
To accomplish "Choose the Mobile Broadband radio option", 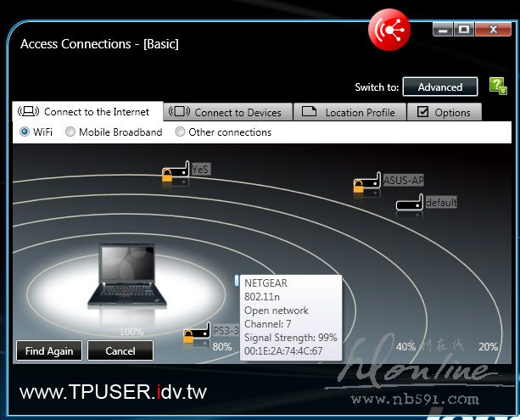I will coord(70,132).
